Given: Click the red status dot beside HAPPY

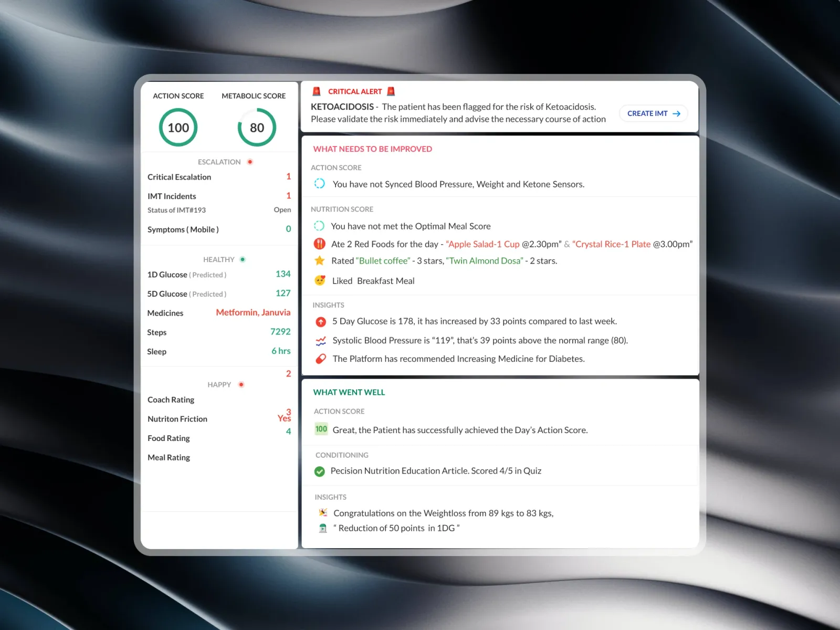Looking at the screenshot, I should coord(241,384).
